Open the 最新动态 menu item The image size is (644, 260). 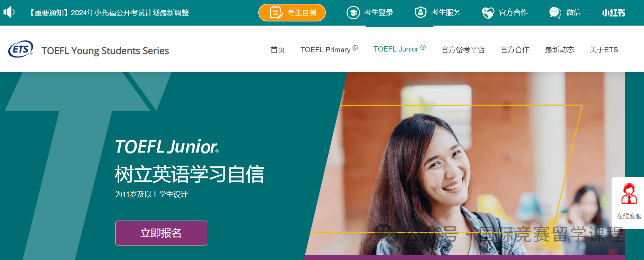point(560,50)
